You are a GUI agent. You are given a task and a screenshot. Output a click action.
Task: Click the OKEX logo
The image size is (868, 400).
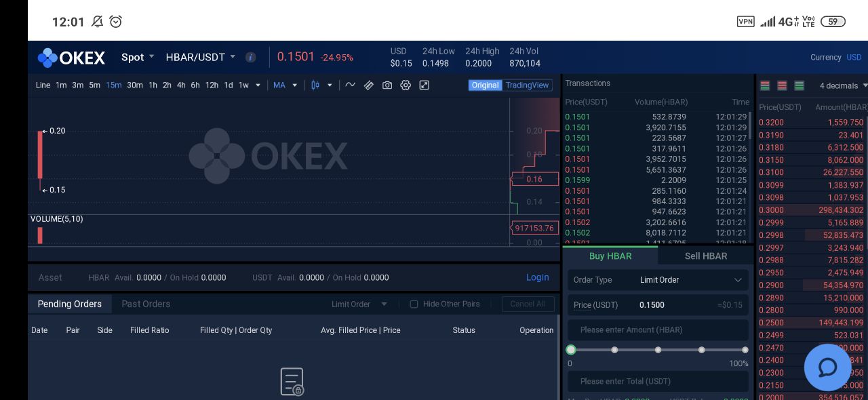71,58
